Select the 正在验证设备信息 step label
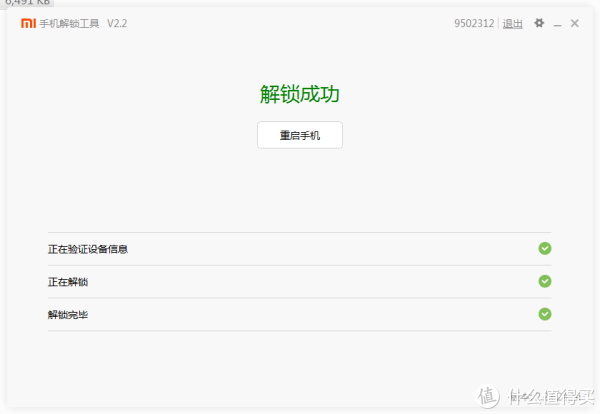 pos(88,249)
